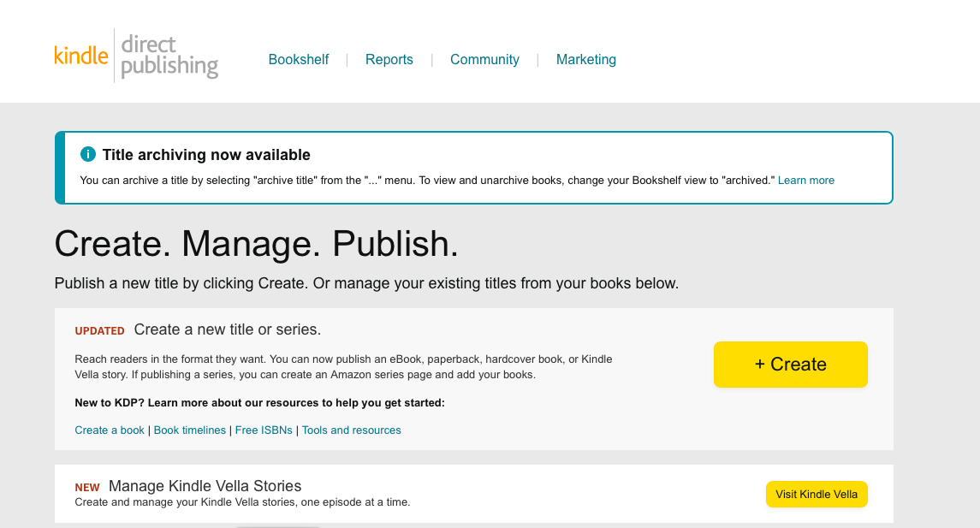Click the NEW badge beside Kindle Vella
This screenshot has width=980, height=528.
87,488
